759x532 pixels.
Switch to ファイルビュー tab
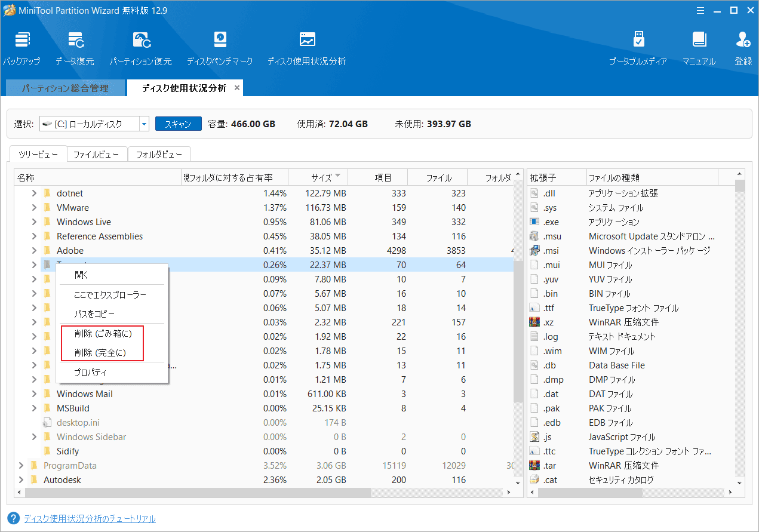click(x=97, y=154)
